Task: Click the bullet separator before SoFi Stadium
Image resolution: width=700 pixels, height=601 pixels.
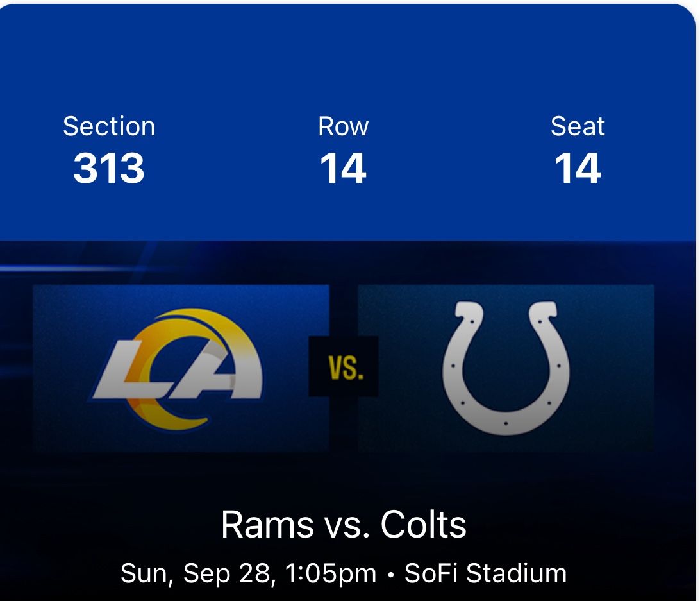Action: (390, 574)
